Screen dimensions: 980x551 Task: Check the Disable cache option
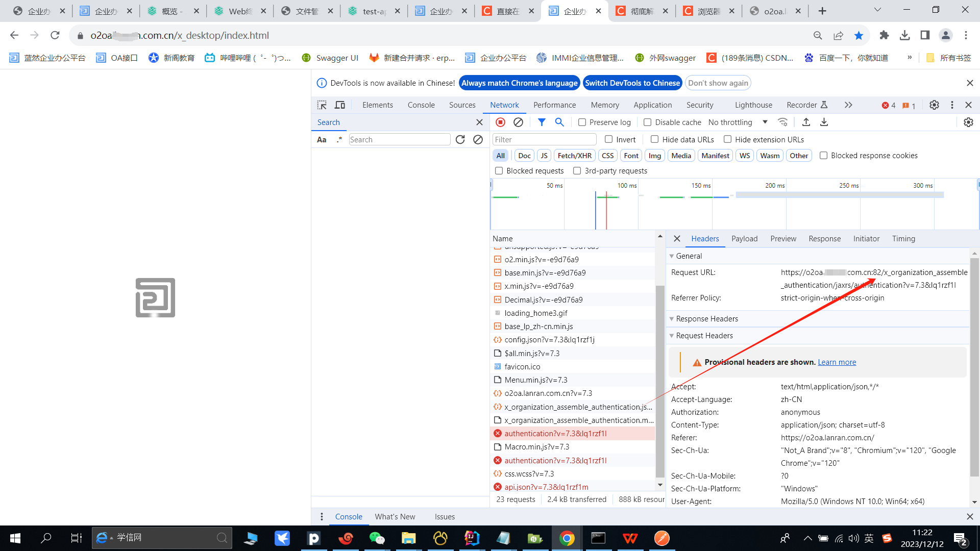[647, 122]
